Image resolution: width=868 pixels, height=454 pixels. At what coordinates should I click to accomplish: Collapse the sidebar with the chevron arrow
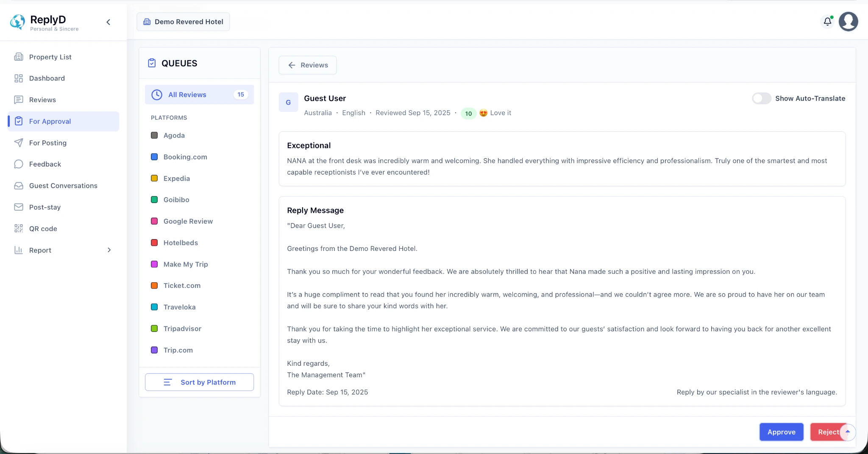tap(108, 22)
